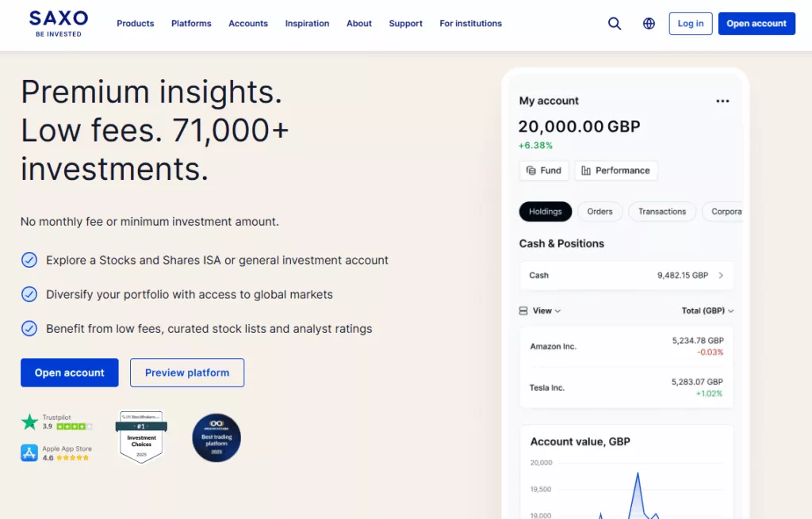
Task: Click the Apple App Store icon
Action: coord(29,452)
